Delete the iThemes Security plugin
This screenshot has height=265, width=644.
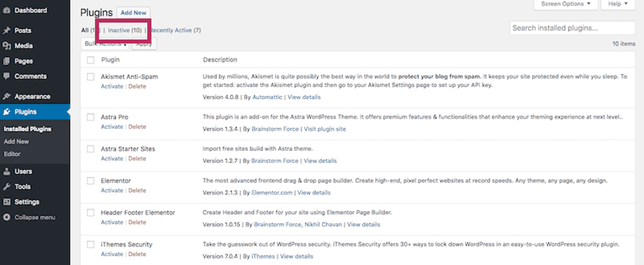(137, 254)
